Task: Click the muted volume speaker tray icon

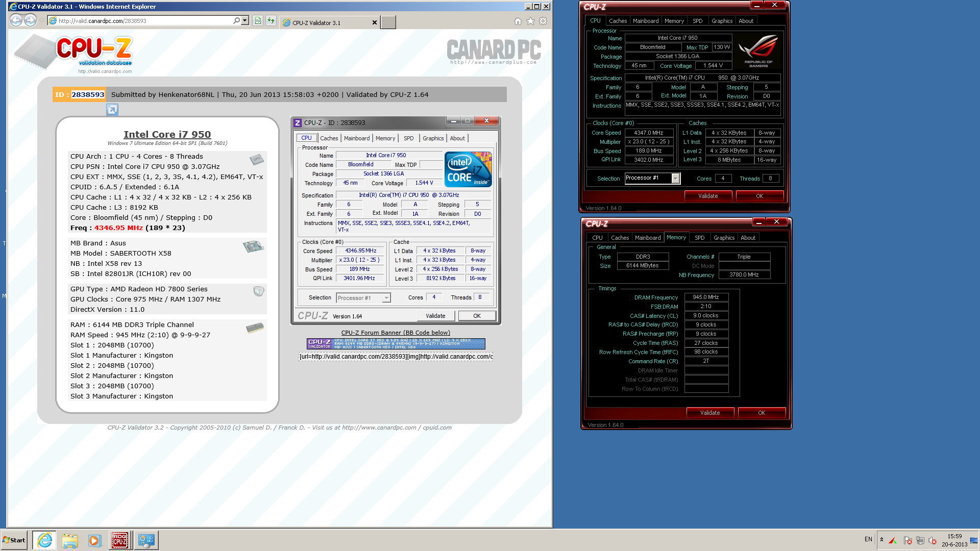Action: pos(932,540)
